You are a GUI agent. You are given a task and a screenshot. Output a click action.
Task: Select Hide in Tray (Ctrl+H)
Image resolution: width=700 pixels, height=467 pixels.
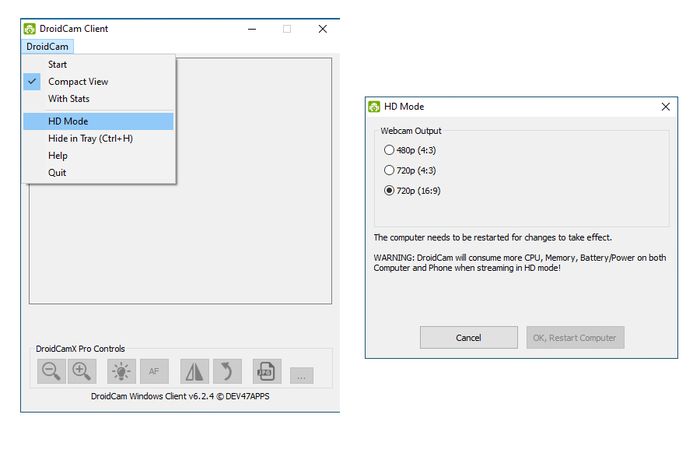(90, 138)
